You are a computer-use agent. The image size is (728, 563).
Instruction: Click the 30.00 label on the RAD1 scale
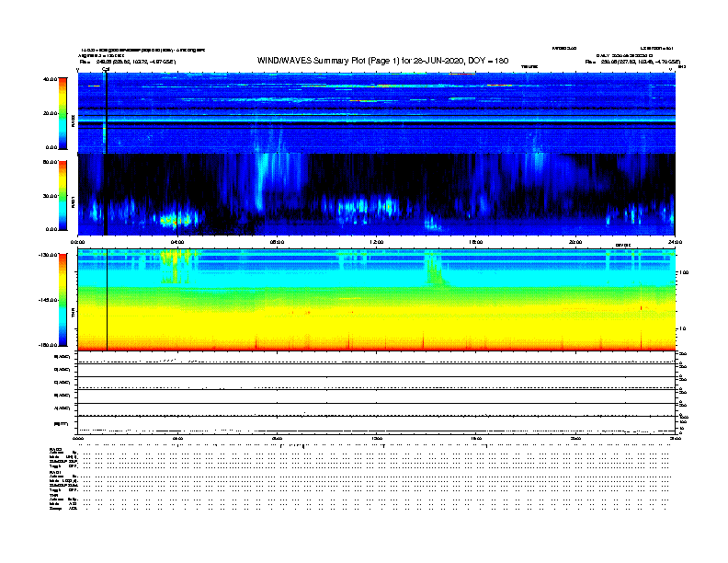pyautogui.click(x=50, y=196)
